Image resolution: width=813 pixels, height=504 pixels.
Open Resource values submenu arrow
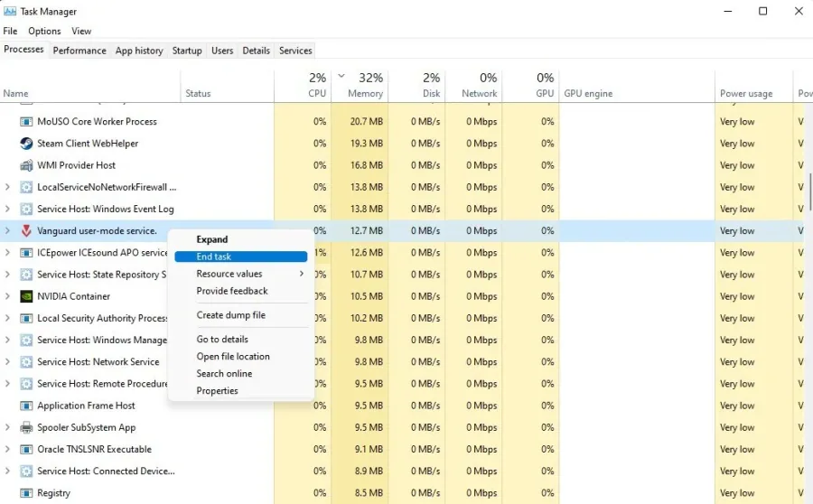(301, 274)
